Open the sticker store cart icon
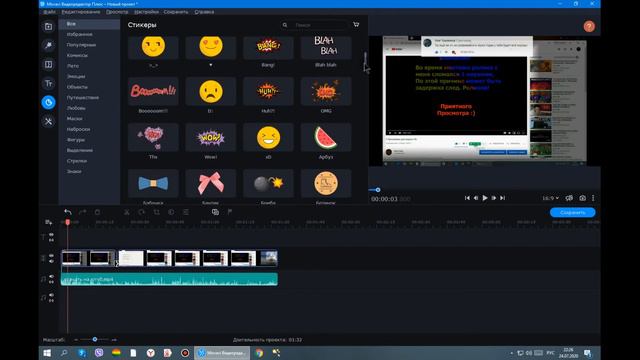The height and width of the screenshot is (360, 640). pyautogui.click(x=356, y=24)
